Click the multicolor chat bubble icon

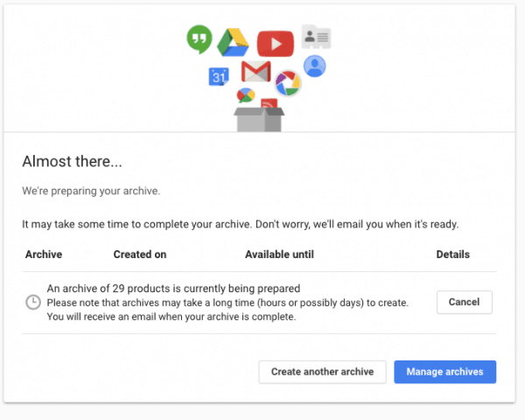(x=245, y=95)
